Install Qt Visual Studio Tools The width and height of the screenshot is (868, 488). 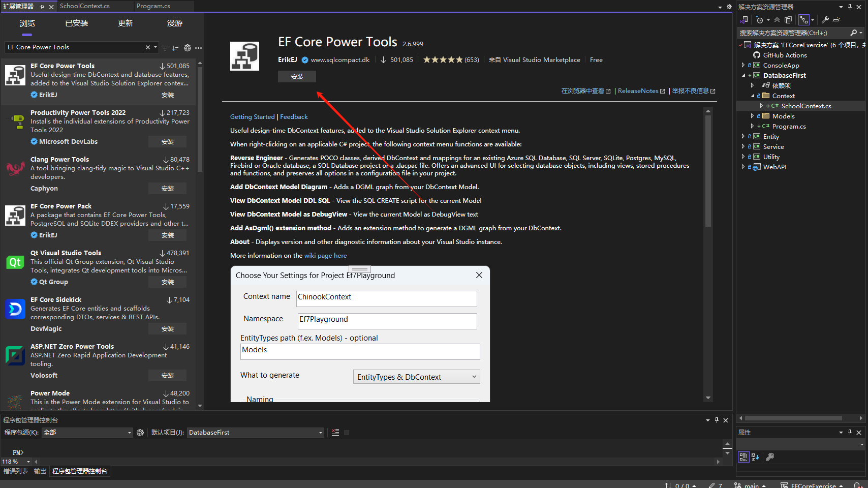click(167, 282)
